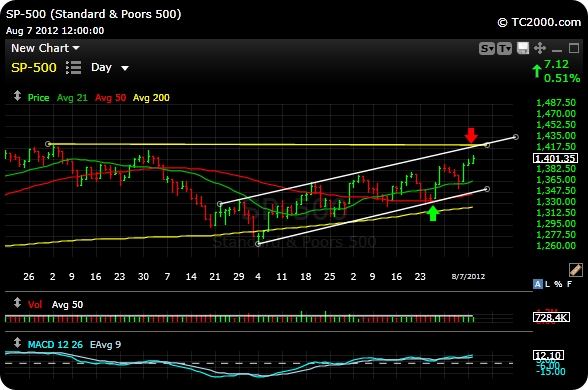The image size is (588, 390).
Task: Toggle the F scale option
Action: tap(569, 284)
